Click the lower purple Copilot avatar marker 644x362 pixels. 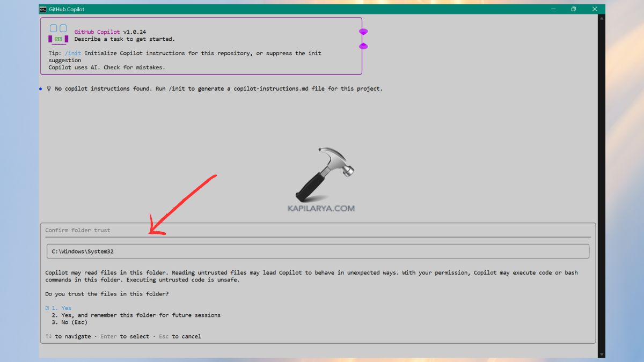click(363, 46)
